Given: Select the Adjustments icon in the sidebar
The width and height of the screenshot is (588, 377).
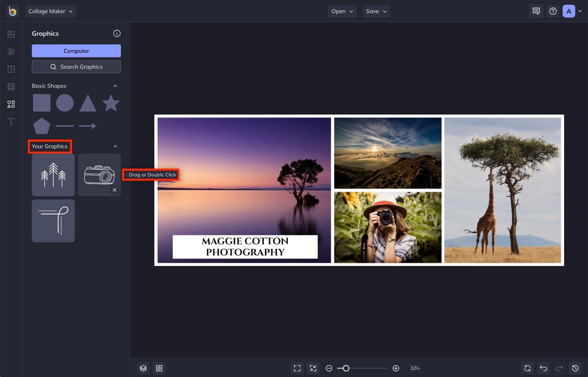Looking at the screenshot, I should pos(11,51).
